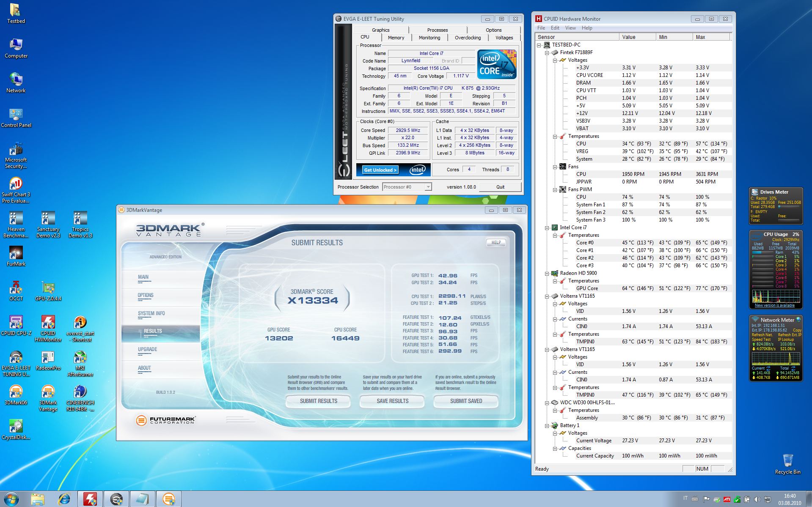
Task: Launch Sanctuary Demo v2.3 shortcut
Action: click(x=48, y=225)
